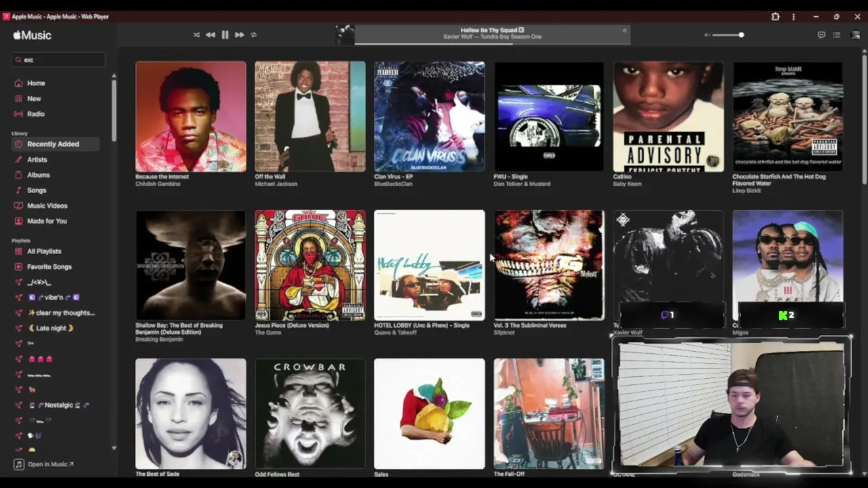Open The Fall-Off album cover

[x=549, y=413]
